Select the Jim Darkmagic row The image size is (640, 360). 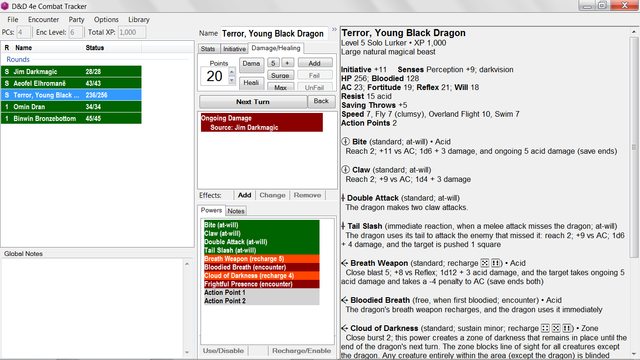[x=71, y=71]
